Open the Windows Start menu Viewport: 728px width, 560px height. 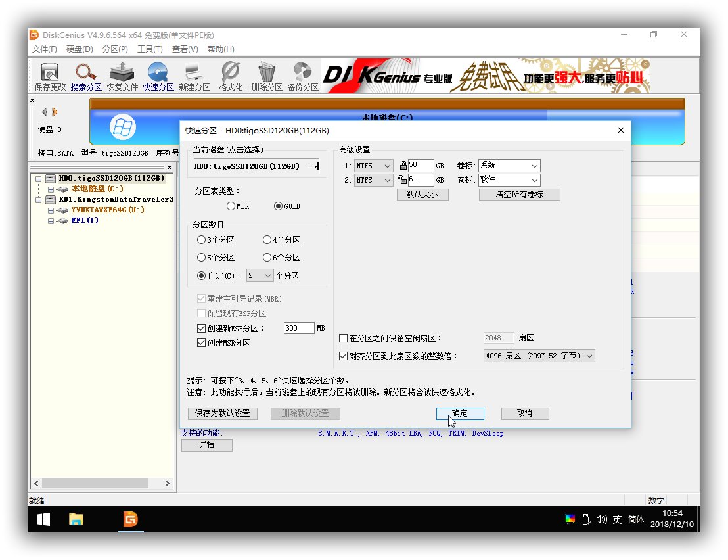tap(42, 519)
